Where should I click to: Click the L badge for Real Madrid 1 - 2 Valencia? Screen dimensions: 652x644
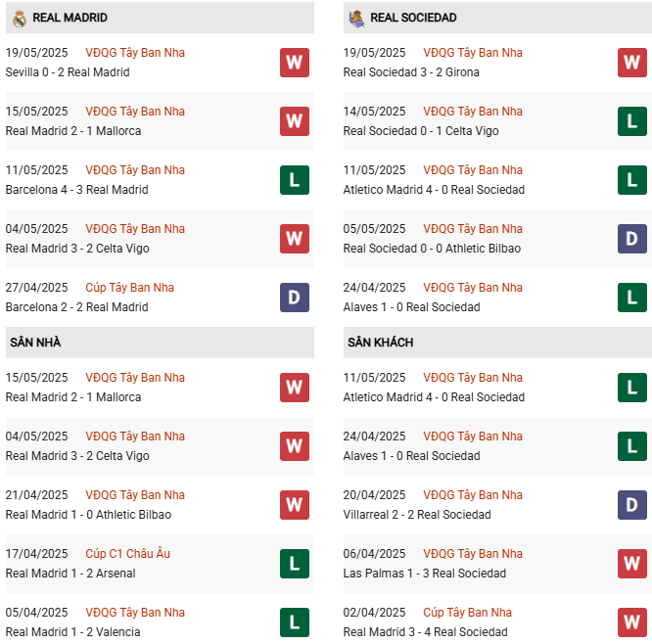pyautogui.click(x=294, y=622)
